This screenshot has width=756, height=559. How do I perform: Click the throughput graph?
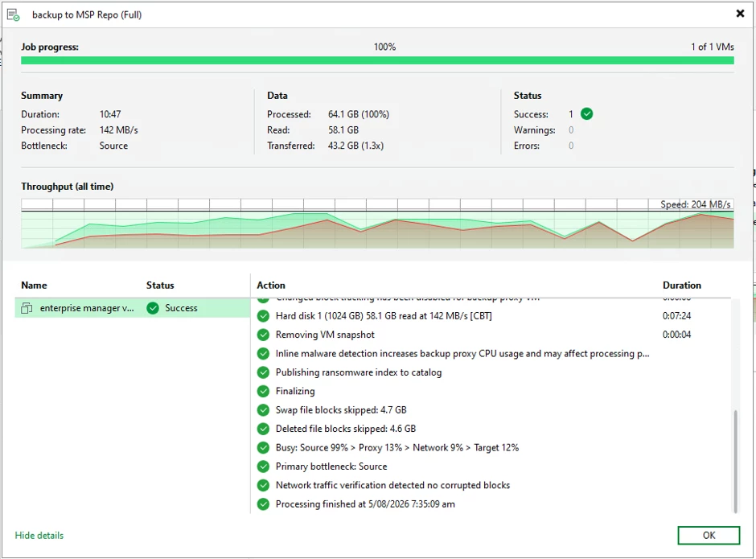click(377, 224)
